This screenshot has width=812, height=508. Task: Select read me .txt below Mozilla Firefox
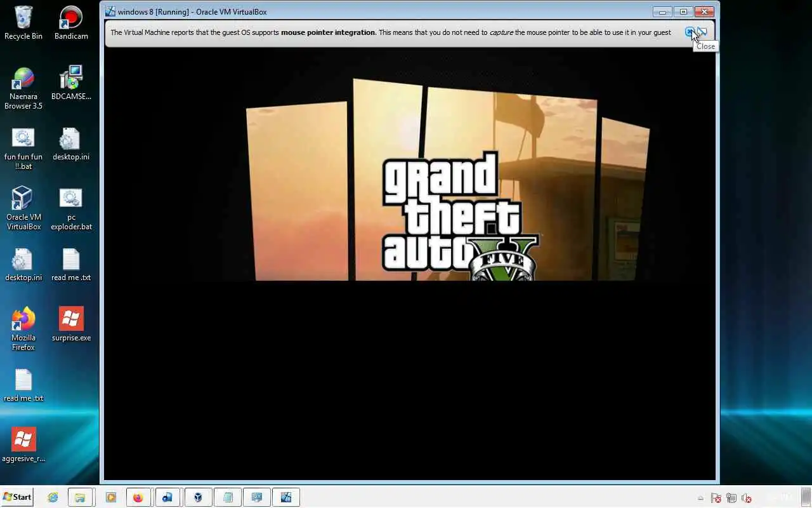[x=23, y=385]
